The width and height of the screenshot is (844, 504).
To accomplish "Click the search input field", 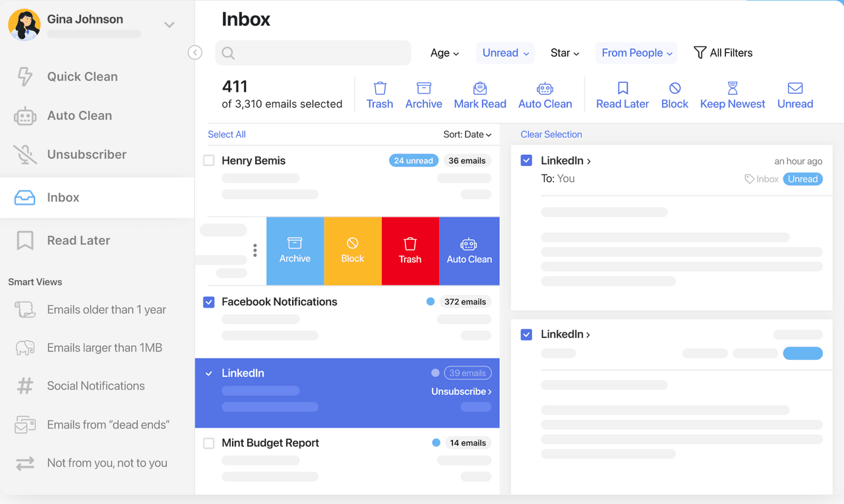I will tap(313, 53).
